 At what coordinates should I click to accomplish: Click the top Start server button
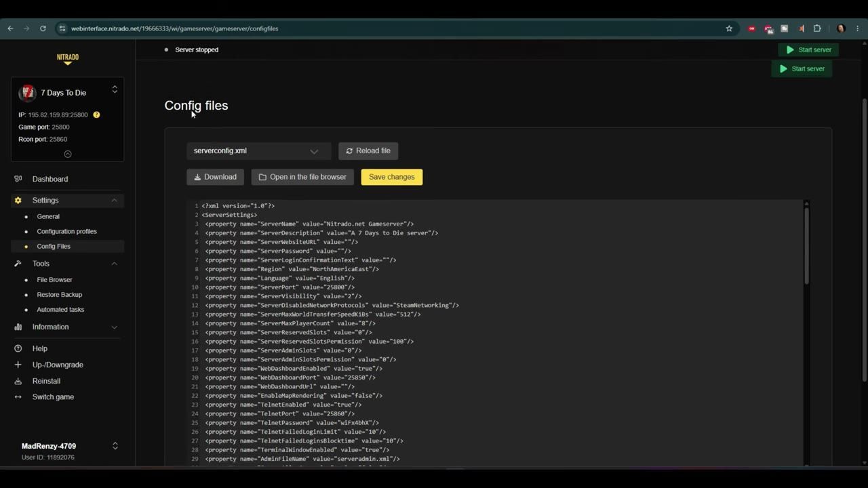(x=808, y=49)
